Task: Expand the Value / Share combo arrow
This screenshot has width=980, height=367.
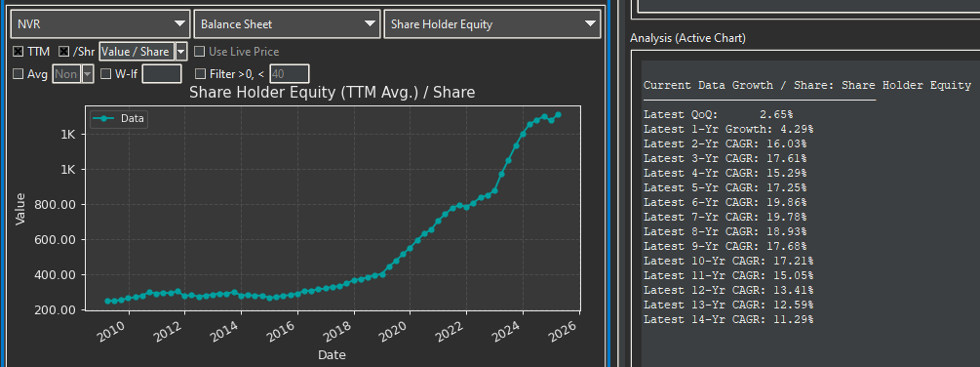Action: pyautogui.click(x=181, y=52)
